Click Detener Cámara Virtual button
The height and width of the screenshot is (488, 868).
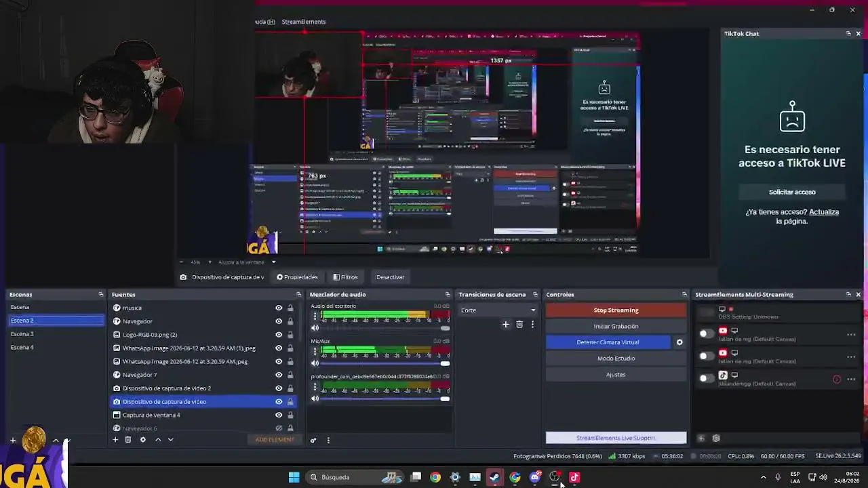[608, 342]
